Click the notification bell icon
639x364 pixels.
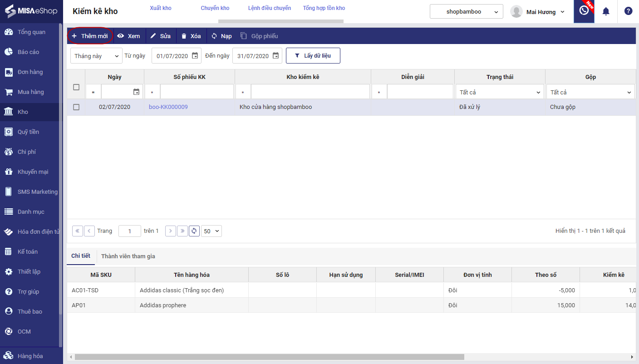click(605, 11)
